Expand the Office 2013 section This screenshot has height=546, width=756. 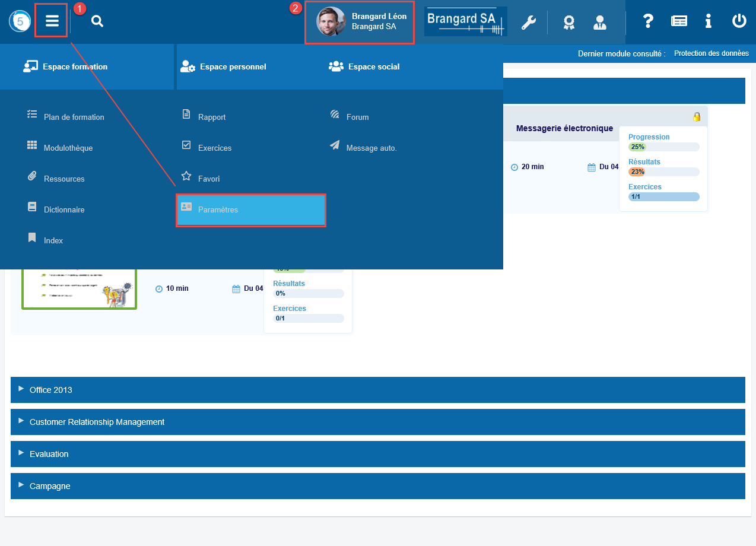pos(51,390)
